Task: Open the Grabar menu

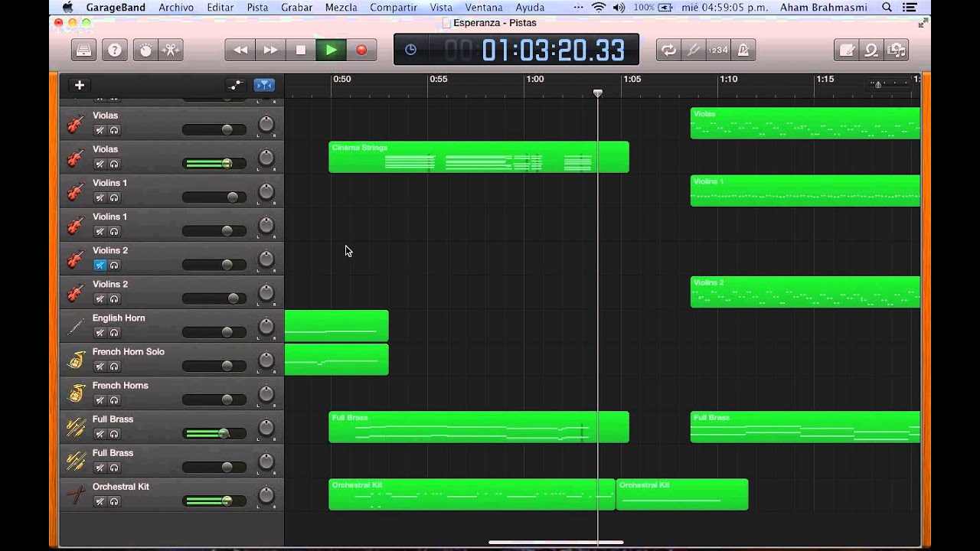Action: pyautogui.click(x=296, y=8)
